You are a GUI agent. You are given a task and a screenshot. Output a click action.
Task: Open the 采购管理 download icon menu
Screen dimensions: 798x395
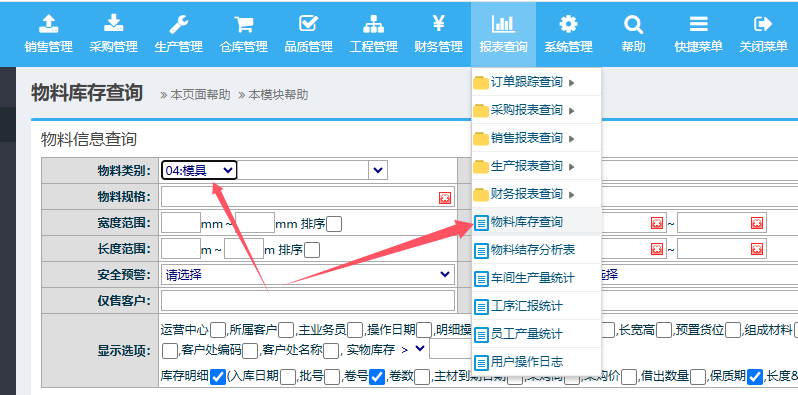(x=113, y=23)
